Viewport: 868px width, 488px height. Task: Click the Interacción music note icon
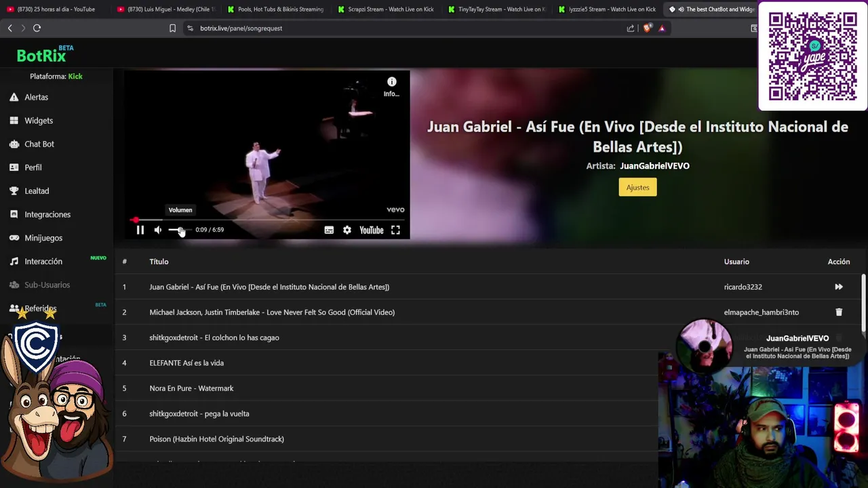(x=14, y=261)
